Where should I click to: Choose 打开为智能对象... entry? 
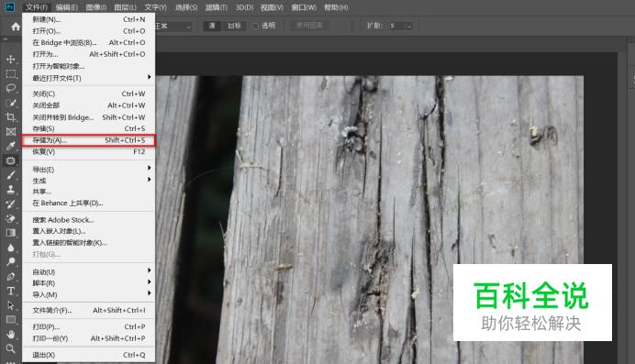[88, 66]
